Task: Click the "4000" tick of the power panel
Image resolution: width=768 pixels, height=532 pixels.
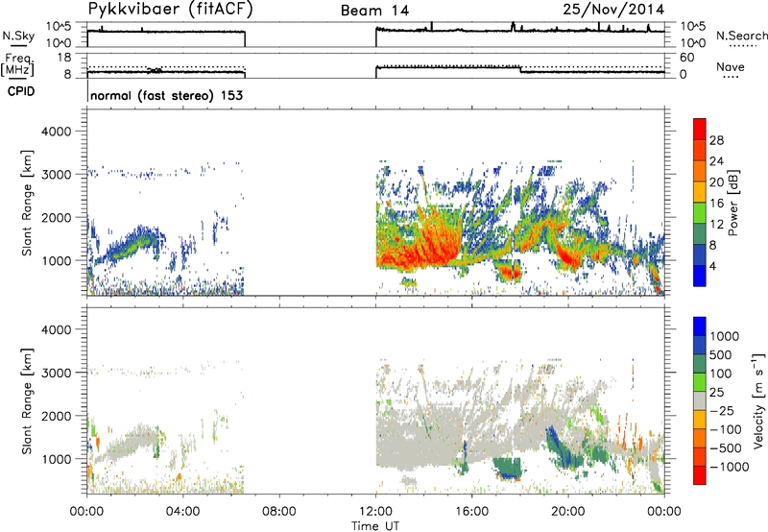Action: 56,132
